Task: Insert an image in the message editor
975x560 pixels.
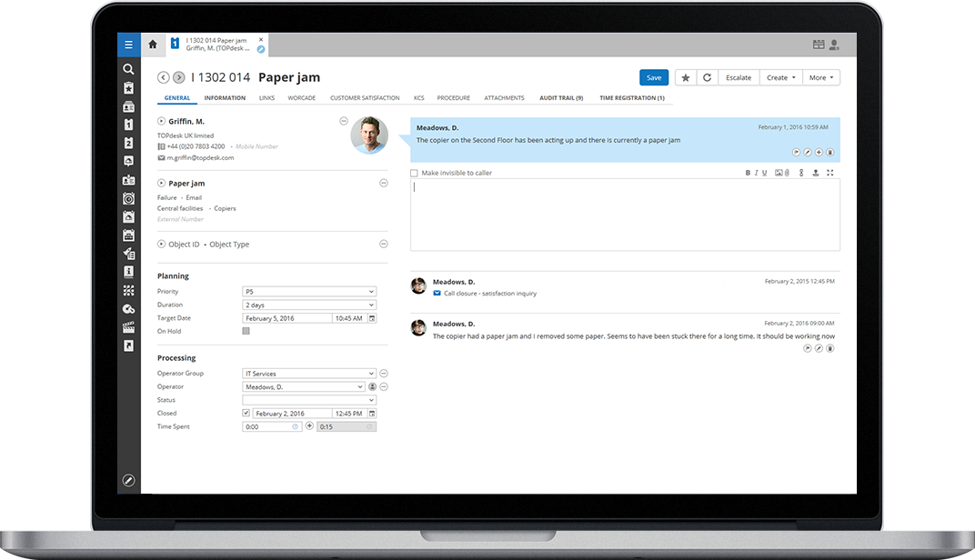Action: point(779,173)
